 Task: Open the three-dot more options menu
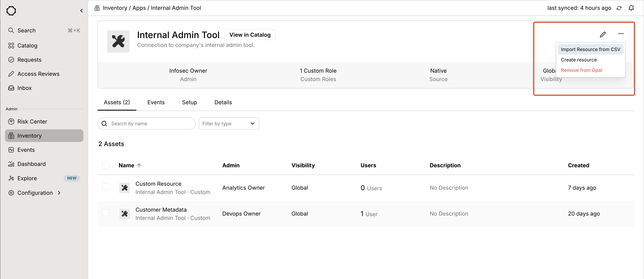pyautogui.click(x=621, y=34)
